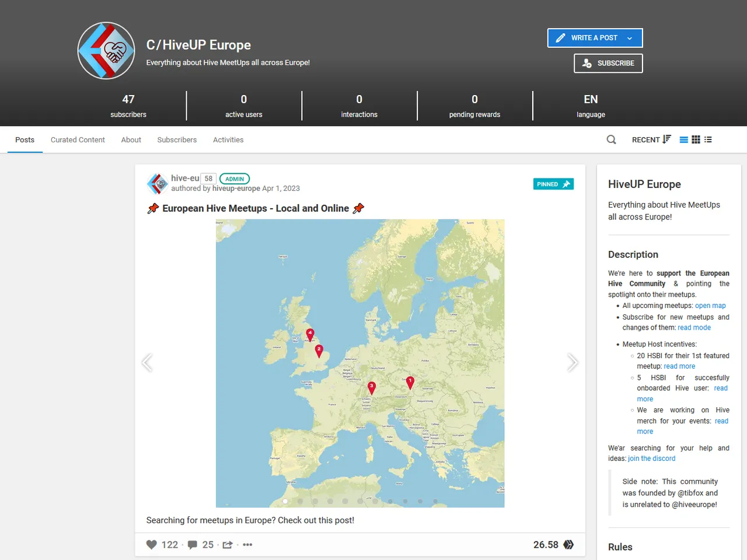
Task: Click the post summary text about meetups
Action: [250, 520]
